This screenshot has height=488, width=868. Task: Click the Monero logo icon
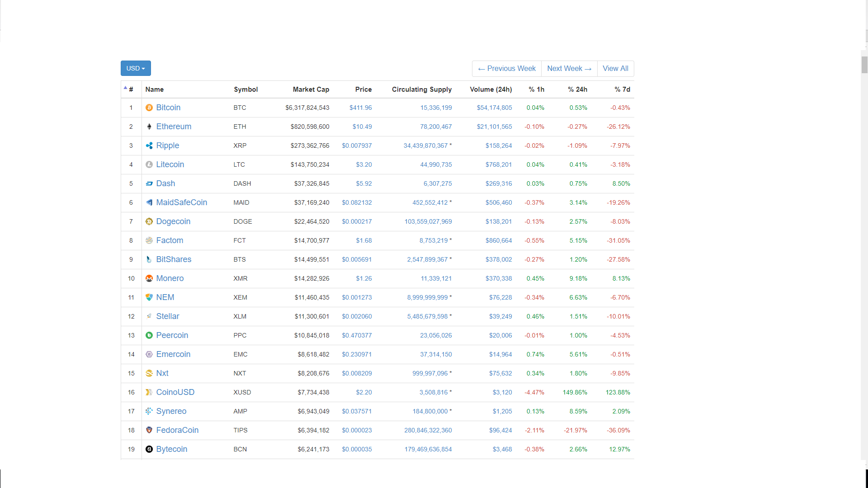tap(149, 278)
